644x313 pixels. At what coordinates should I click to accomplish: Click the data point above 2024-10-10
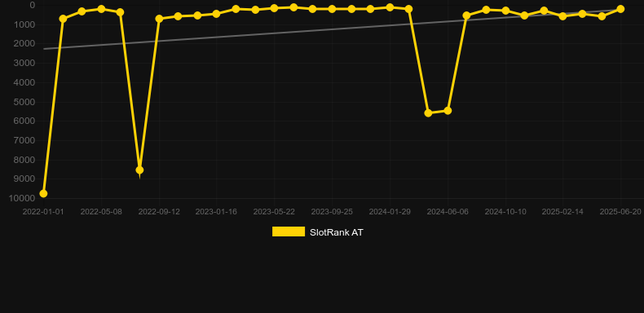[x=505, y=11]
